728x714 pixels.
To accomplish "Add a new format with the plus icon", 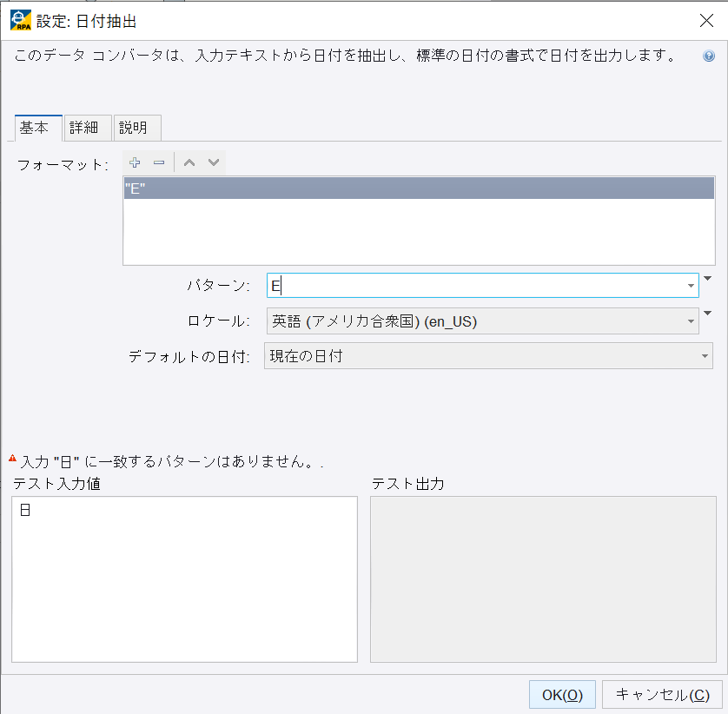I will click(x=136, y=163).
